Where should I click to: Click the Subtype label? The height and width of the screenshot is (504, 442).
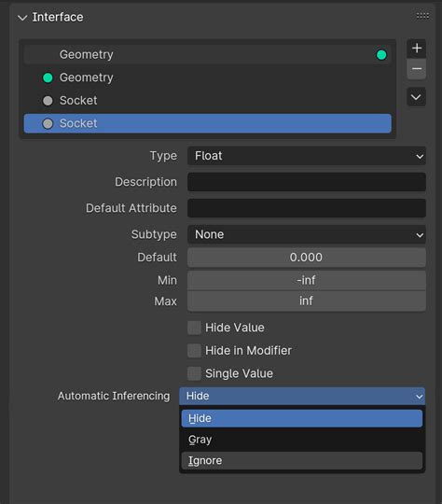click(154, 234)
